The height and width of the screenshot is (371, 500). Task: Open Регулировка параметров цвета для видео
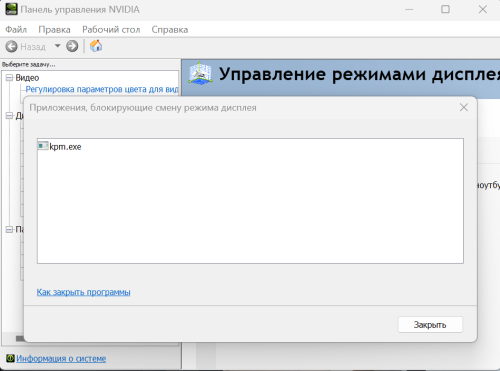(x=102, y=89)
